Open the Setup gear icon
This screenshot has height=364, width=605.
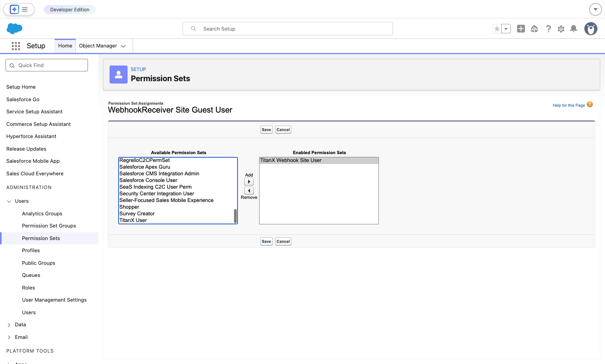pos(561,29)
